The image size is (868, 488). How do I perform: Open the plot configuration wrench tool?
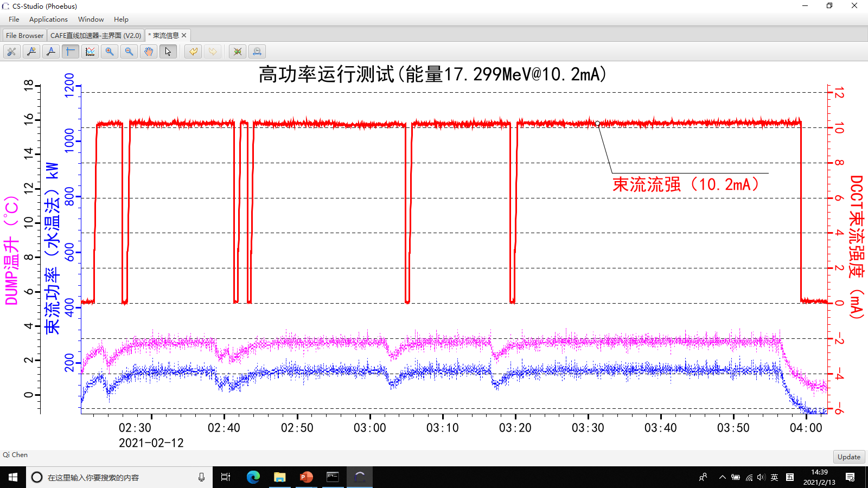pyautogui.click(x=12, y=52)
